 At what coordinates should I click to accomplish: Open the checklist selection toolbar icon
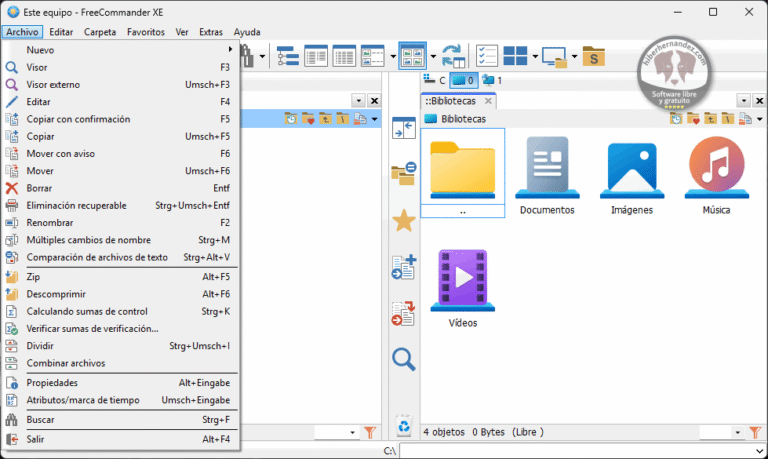(486, 56)
